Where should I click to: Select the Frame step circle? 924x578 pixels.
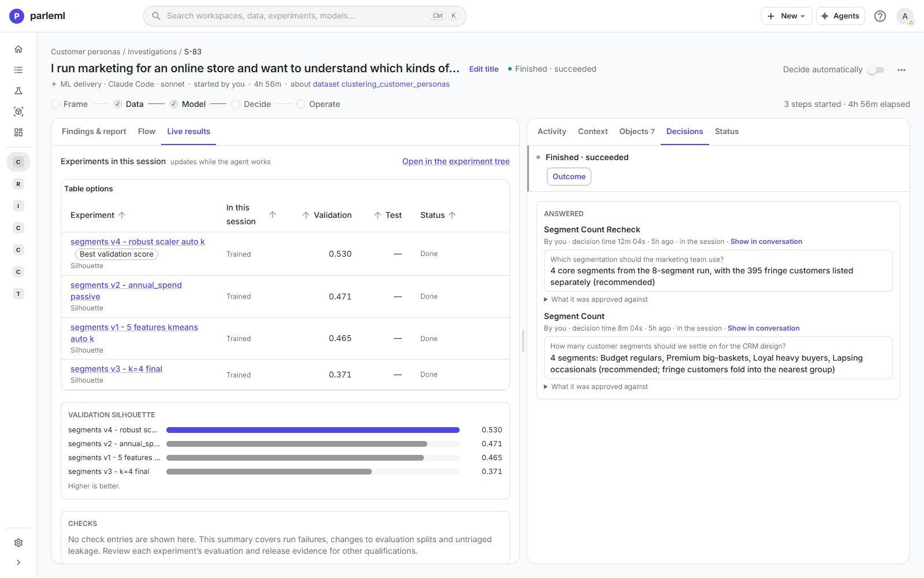(x=55, y=104)
